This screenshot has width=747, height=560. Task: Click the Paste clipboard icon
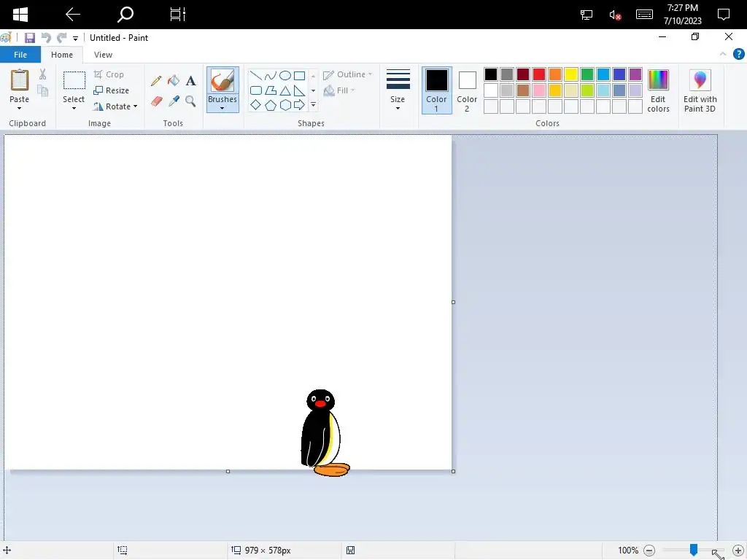point(20,80)
